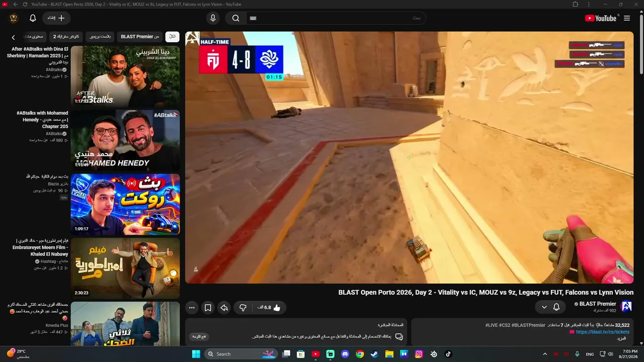This screenshot has width=644, height=362.
Task: Click the page vertical scrollbar
Action: pos(641,45)
